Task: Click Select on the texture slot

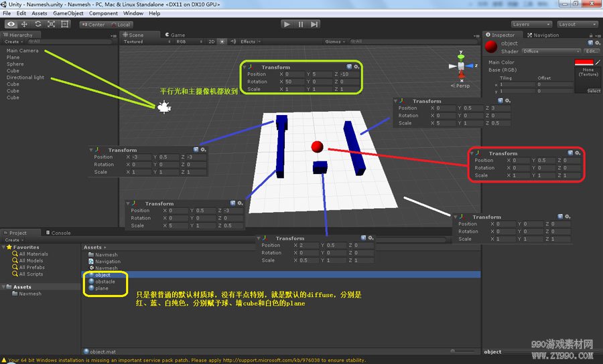Action: [594, 91]
